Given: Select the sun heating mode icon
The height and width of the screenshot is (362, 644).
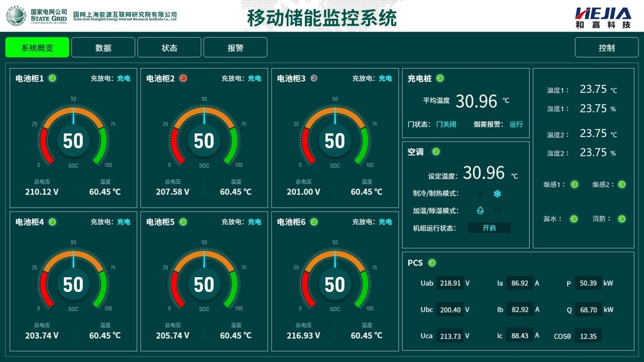Looking at the screenshot, I should pos(480,193).
